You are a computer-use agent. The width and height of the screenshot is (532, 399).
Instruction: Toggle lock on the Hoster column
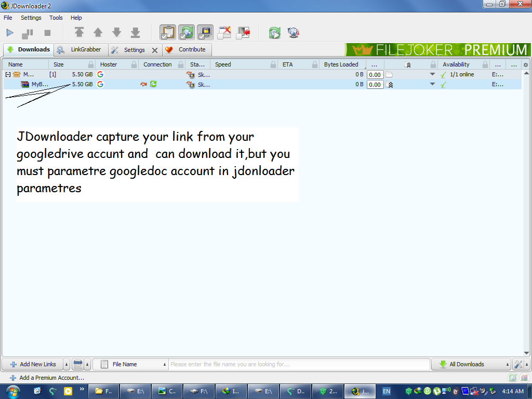point(134,64)
